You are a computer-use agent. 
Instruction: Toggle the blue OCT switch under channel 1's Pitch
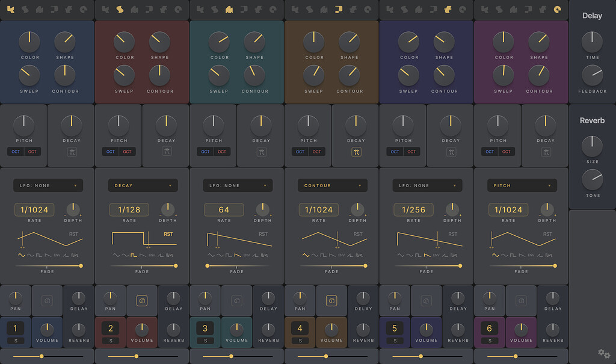[x=14, y=152]
